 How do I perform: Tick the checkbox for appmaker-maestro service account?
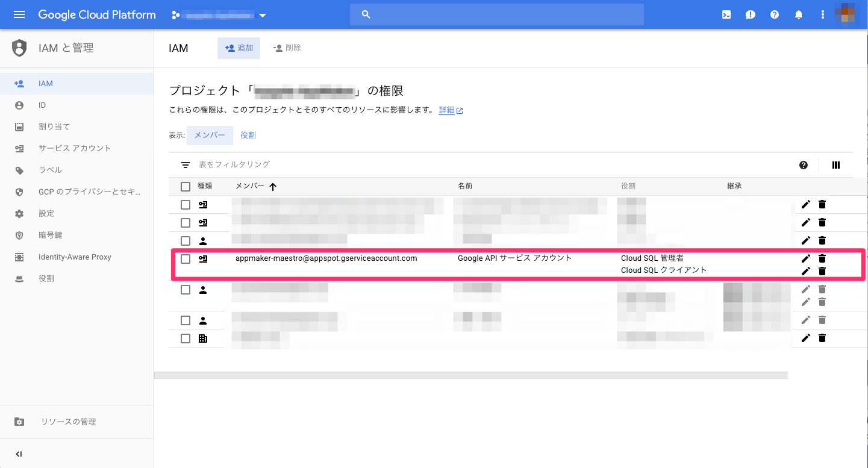[x=186, y=259]
